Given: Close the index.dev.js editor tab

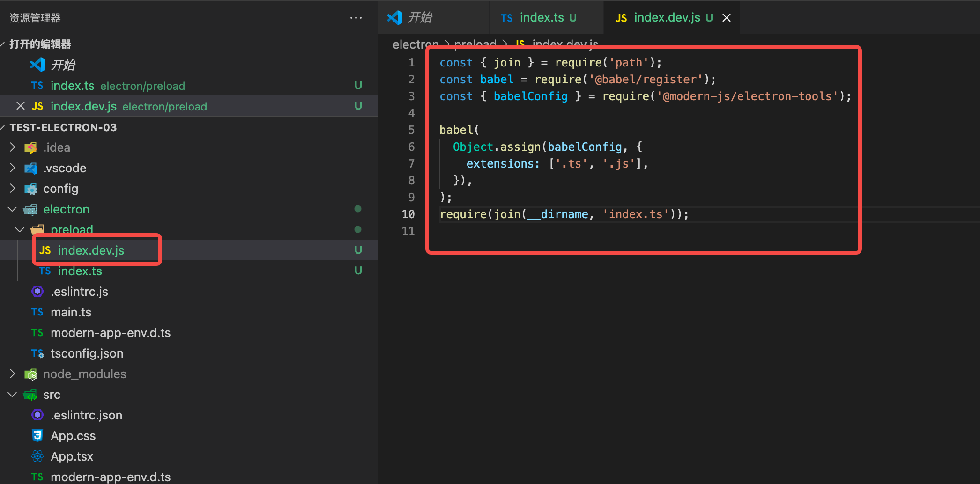Looking at the screenshot, I should click(726, 17).
